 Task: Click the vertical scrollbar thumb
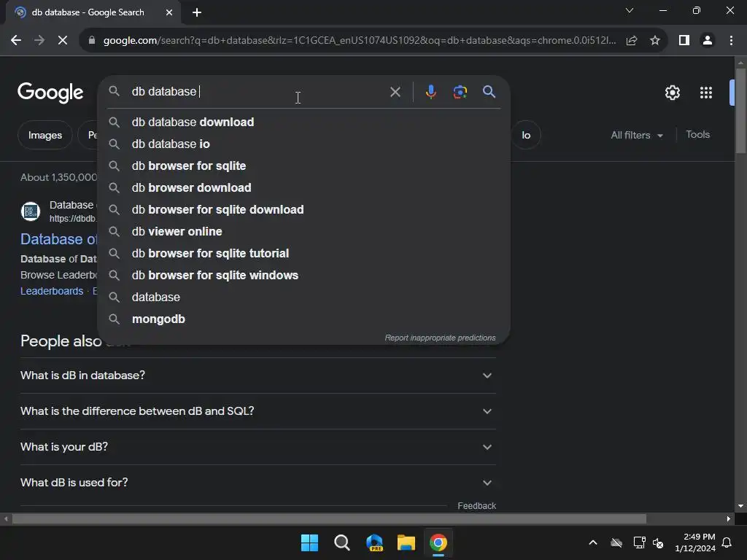click(740, 111)
